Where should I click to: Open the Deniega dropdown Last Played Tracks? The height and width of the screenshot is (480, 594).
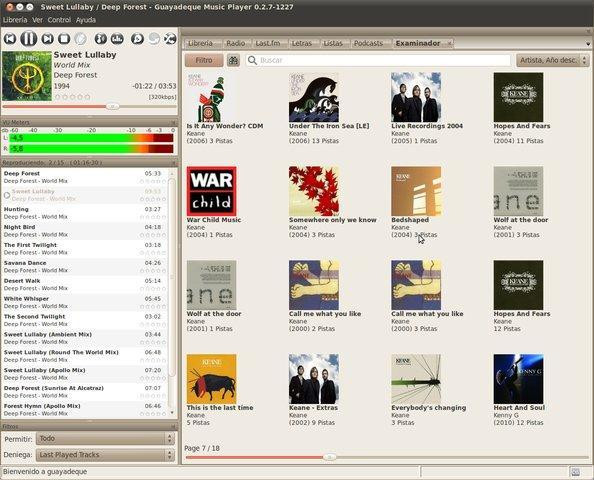(105, 455)
